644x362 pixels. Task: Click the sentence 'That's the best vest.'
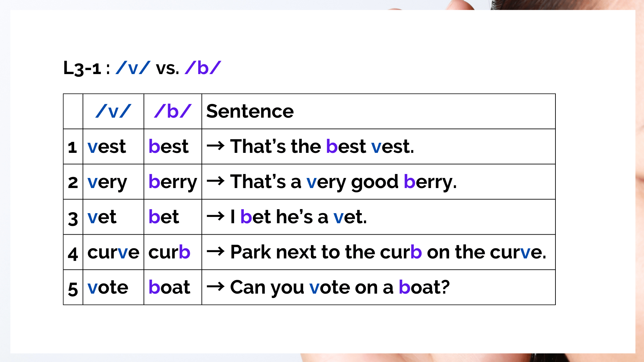(322, 147)
